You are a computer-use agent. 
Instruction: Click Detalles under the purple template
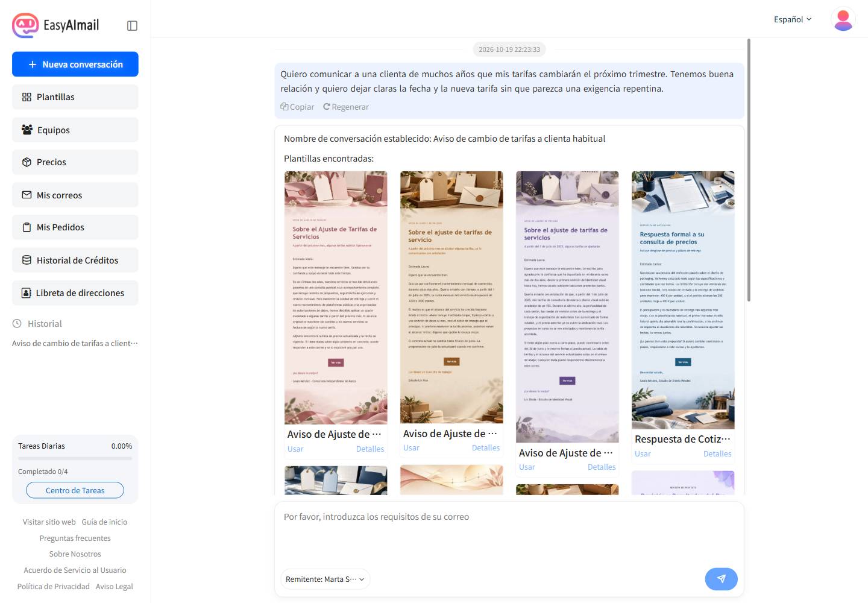[x=602, y=467]
